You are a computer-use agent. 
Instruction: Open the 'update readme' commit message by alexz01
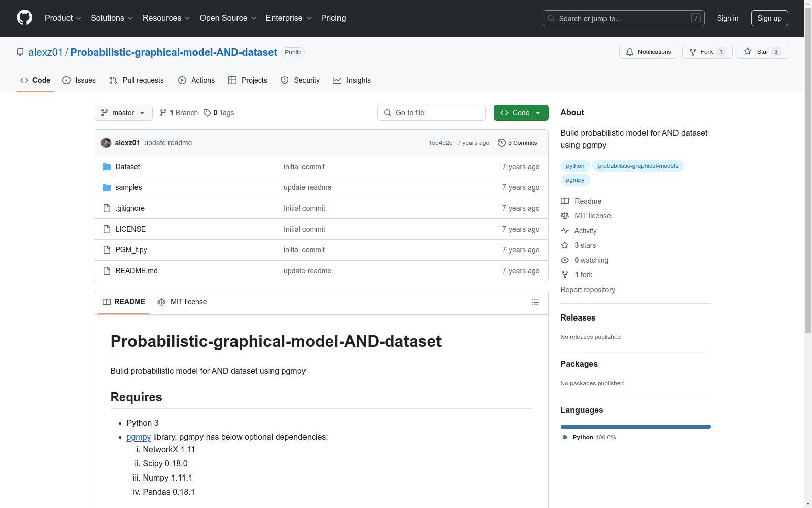[x=168, y=143]
